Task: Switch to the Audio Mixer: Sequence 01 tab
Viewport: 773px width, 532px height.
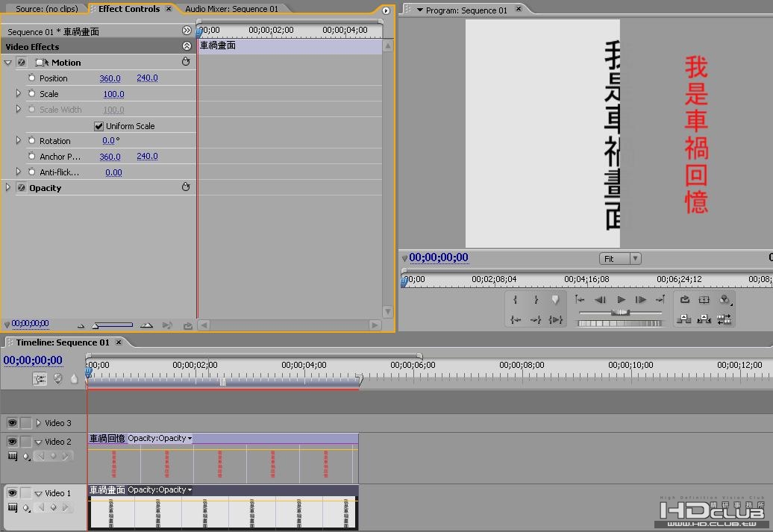Action: [231, 9]
